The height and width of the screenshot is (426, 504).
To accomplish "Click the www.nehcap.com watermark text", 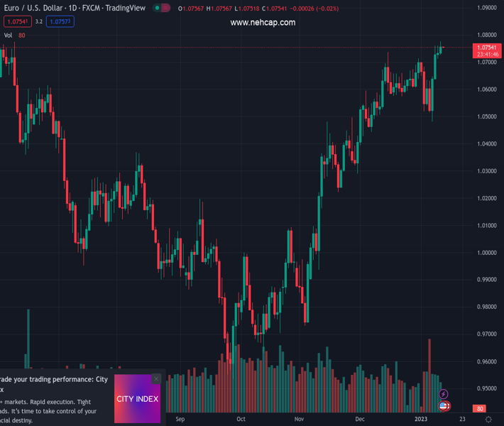I will tap(263, 23).
